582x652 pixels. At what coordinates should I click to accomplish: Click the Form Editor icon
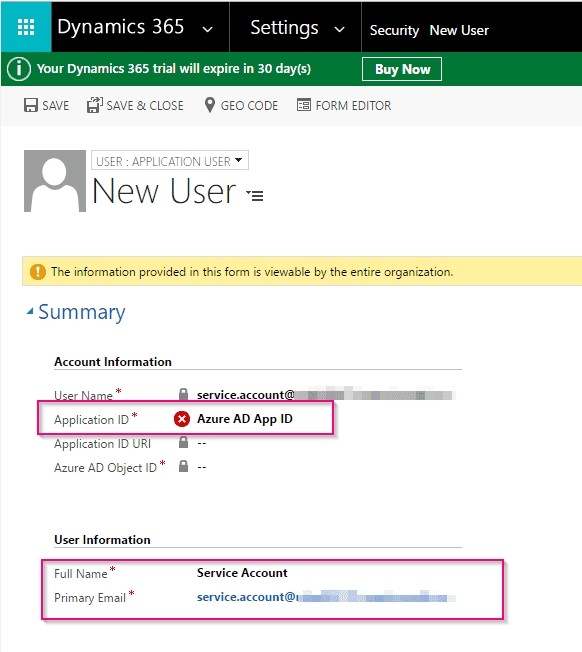[303, 105]
